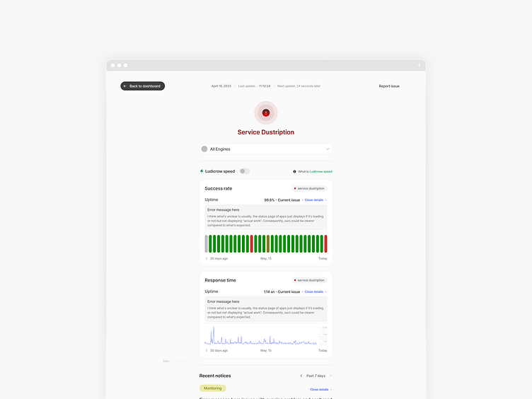The image size is (532, 399).
Task: Click the 'April 16, 2023' date text
Action: point(221,86)
